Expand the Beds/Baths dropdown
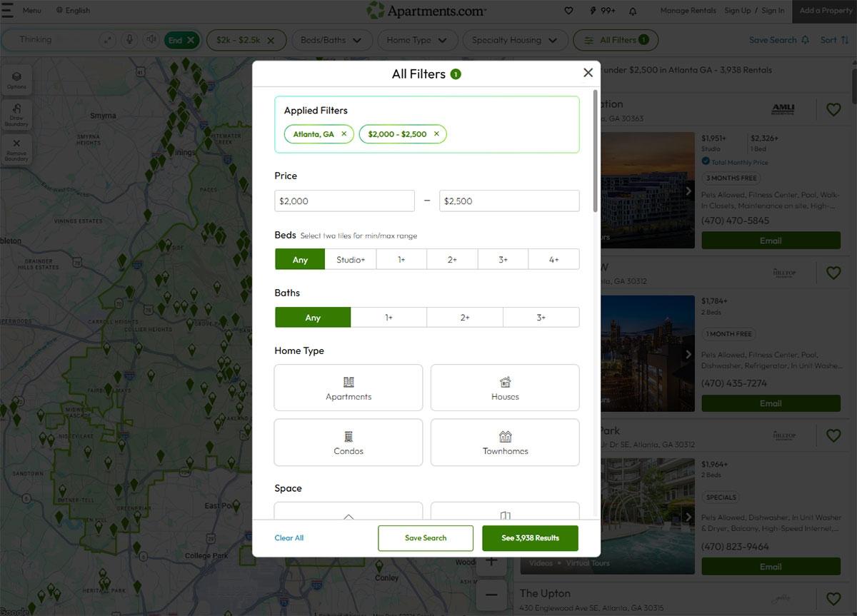The image size is (857, 616). 331,40
